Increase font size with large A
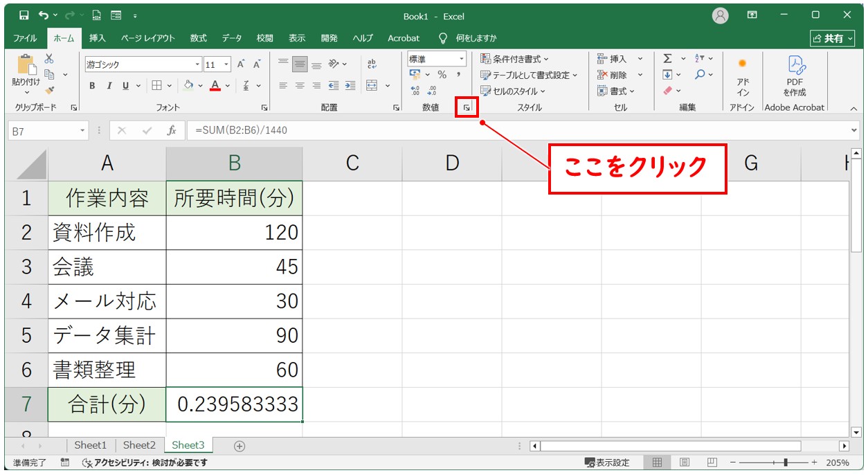The width and height of the screenshot is (868, 475). tap(241, 64)
